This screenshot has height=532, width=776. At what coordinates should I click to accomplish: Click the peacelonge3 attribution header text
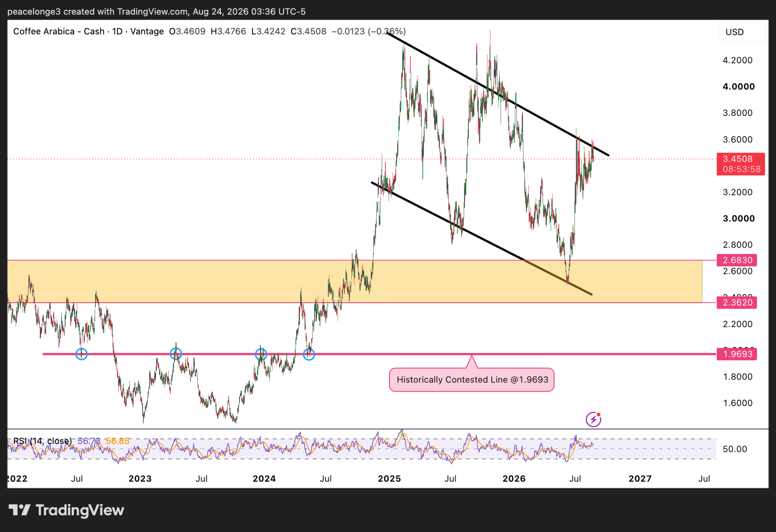(156, 12)
